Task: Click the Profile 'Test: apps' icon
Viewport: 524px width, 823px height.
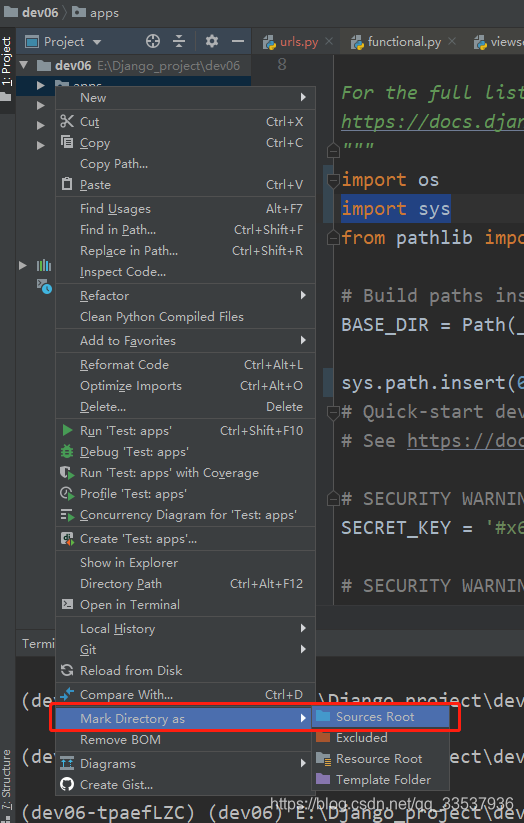Action: (67, 493)
